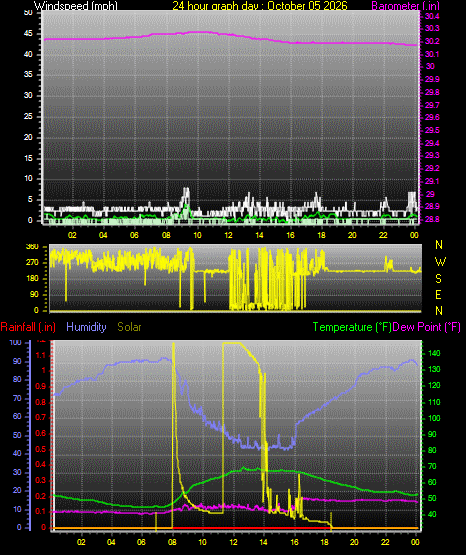
Task: Select the Solar legend label
Action: point(129,327)
